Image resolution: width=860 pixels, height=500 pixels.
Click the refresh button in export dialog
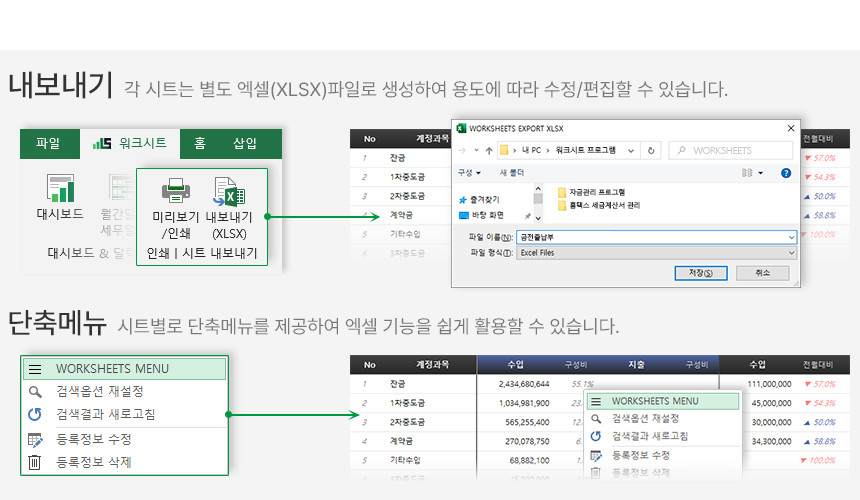coord(651,150)
